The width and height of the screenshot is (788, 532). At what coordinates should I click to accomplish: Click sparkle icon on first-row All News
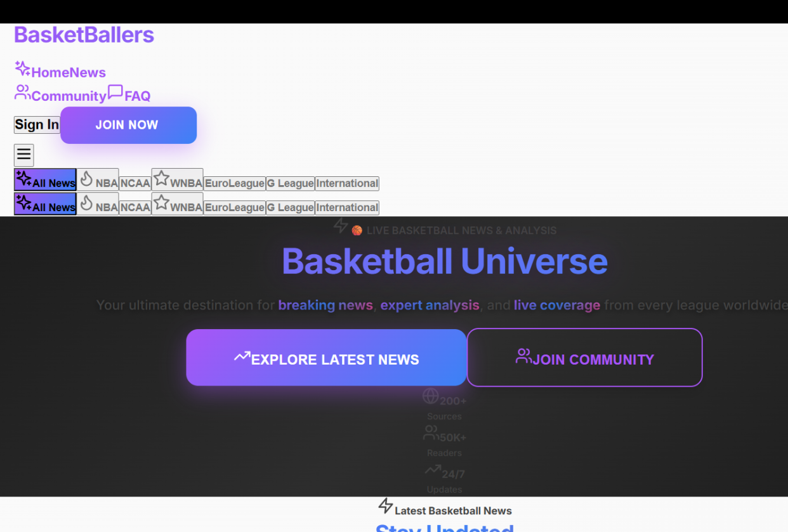24,178
